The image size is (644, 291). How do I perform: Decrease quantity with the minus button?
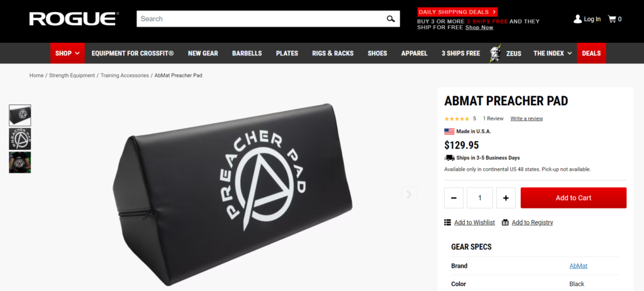click(454, 198)
